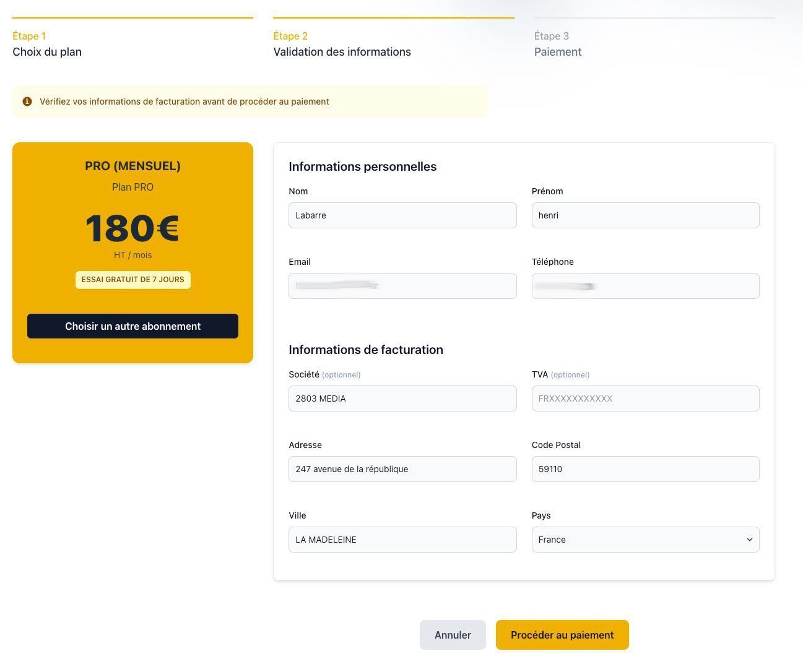
Task: Expand the France country selector chevron
Action: [x=749, y=539]
